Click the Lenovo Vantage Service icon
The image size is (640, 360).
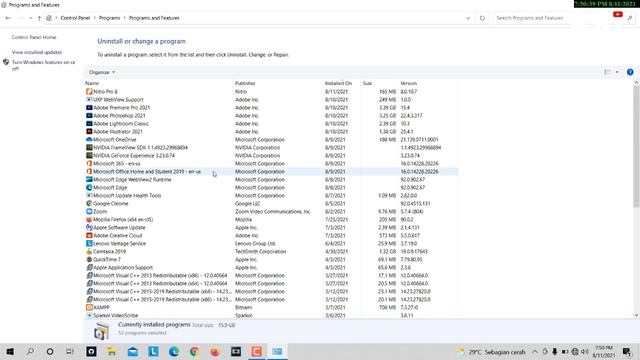coord(89,243)
